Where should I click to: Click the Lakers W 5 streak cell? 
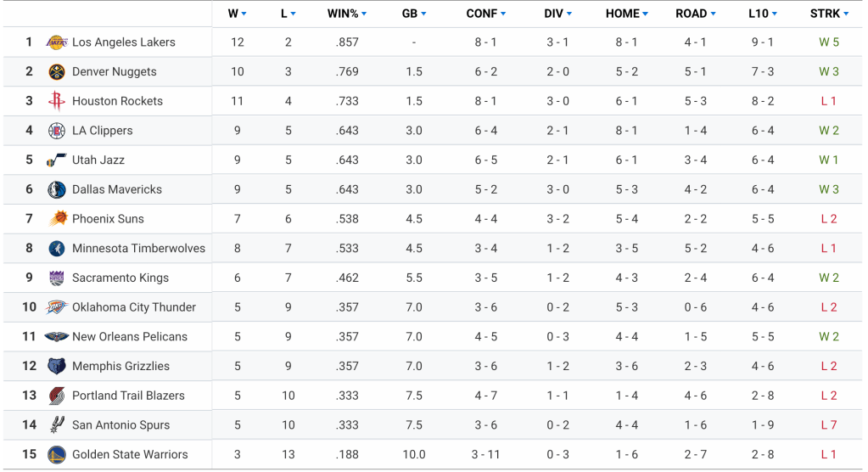[828, 42]
